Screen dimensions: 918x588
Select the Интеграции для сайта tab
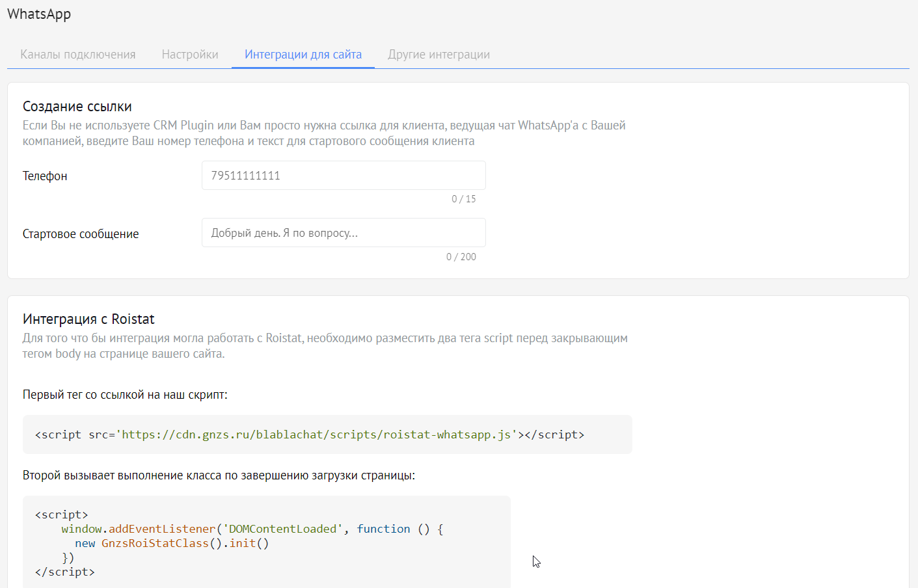coord(303,55)
